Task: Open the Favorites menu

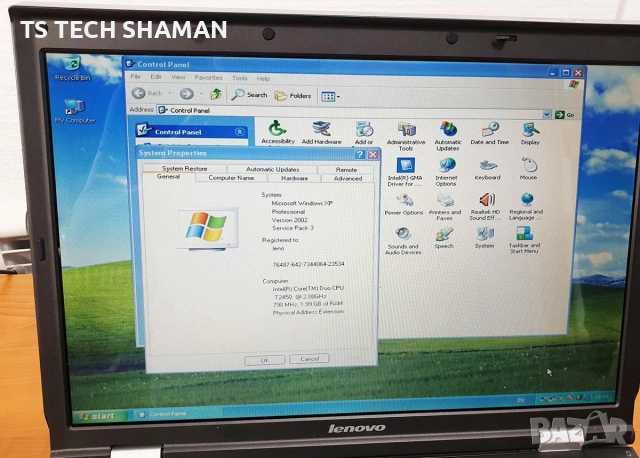Action: (209, 77)
